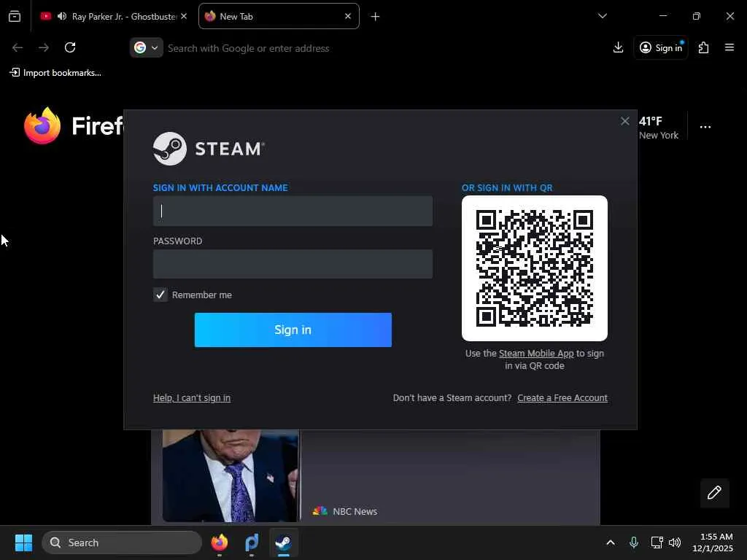Open network status tray icon
This screenshot has width=747, height=560.
pos(657,542)
